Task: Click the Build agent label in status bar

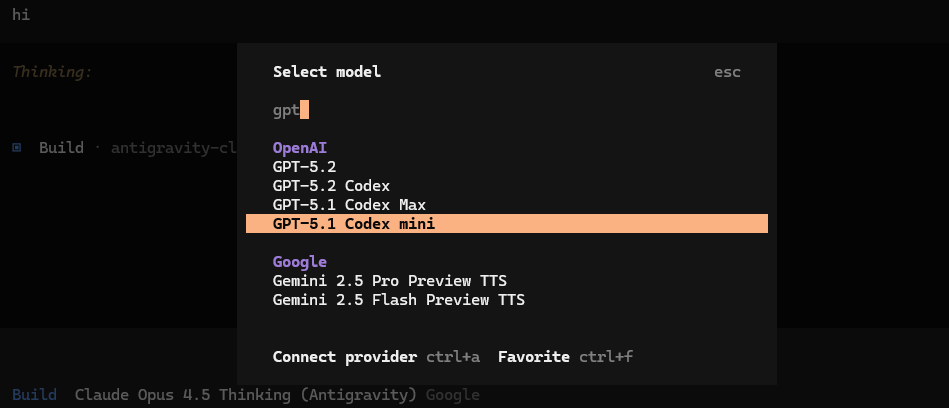Action: pos(34,395)
